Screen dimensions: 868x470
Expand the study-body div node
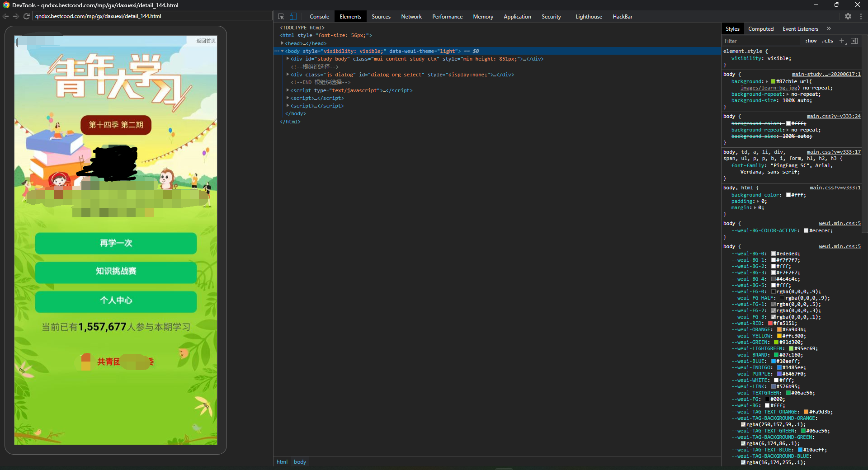click(x=288, y=59)
